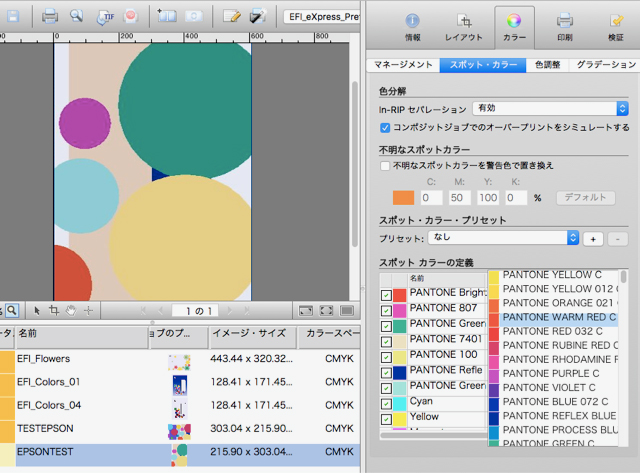Screen dimensions: 640x473
Task: Open the EFI_eXpress preset dropdown in toolbar
Action: (322, 17)
